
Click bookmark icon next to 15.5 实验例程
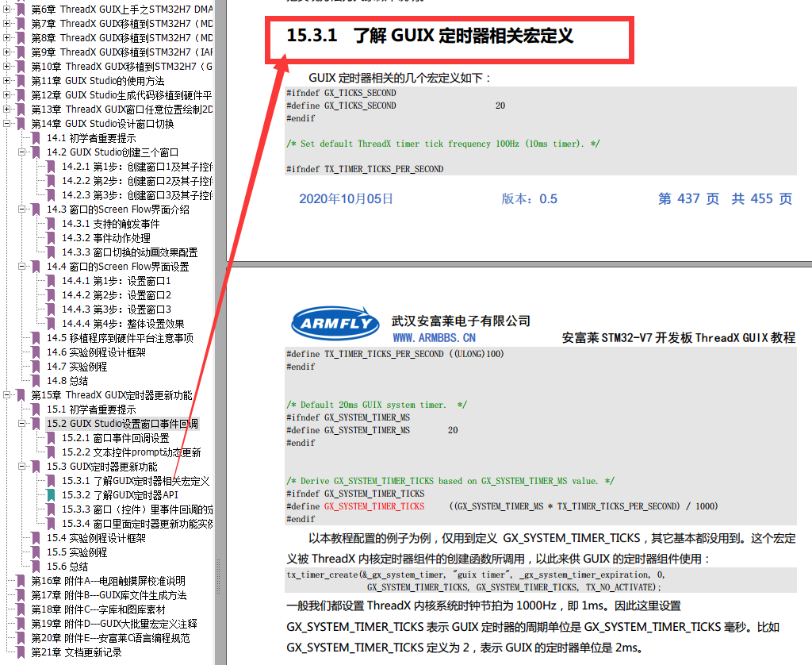pyautogui.click(x=36, y=552)
